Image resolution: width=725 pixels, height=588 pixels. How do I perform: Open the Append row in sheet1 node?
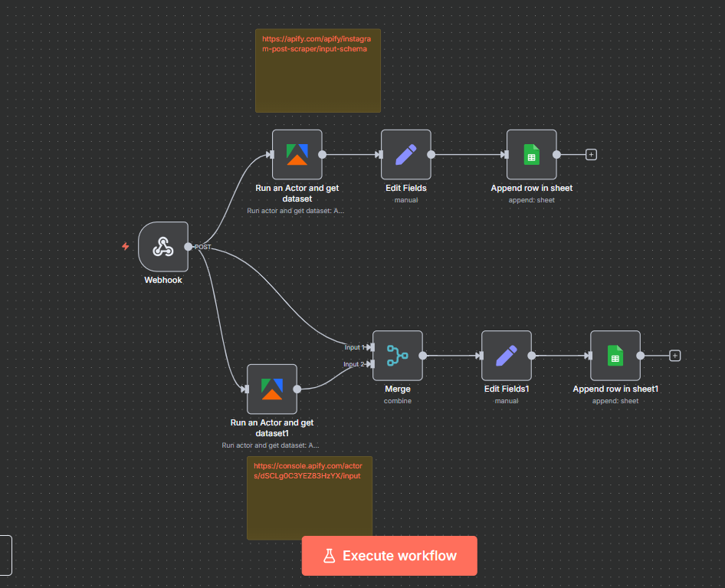point(615,356)
